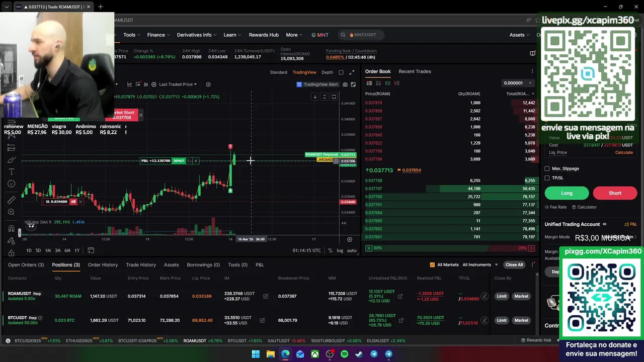Screen dimensions: 644x362
Task: Click the chart refresh sync icon
Action: (334, 97)
